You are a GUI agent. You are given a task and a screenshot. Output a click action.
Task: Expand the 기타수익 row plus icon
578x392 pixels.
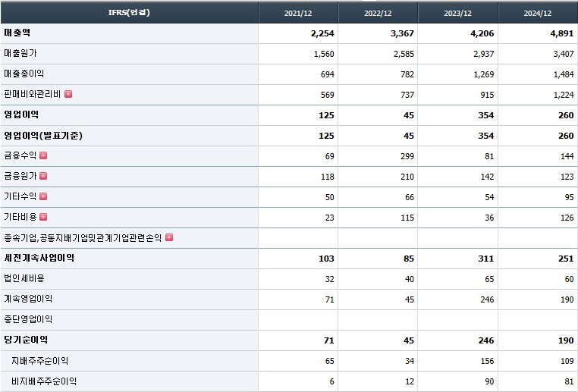click(43, 196)
